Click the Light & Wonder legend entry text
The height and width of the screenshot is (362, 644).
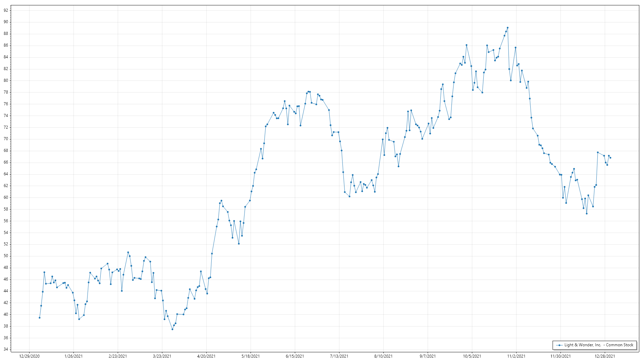click(x=598, y=345)
